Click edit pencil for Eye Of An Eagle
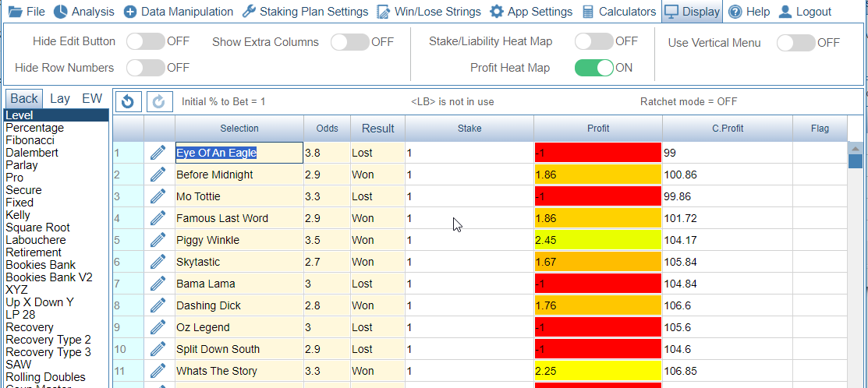868x388 pixels. pyautogui.click(x=158, y=153)
